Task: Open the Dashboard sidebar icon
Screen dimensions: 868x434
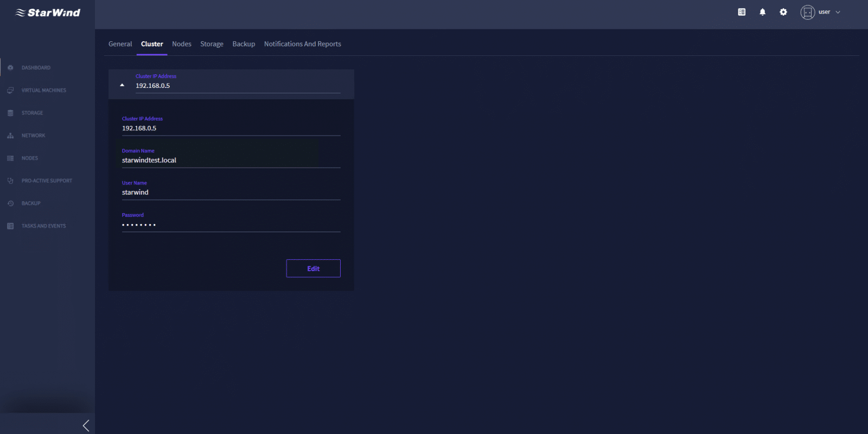Action: pos(10,68)
